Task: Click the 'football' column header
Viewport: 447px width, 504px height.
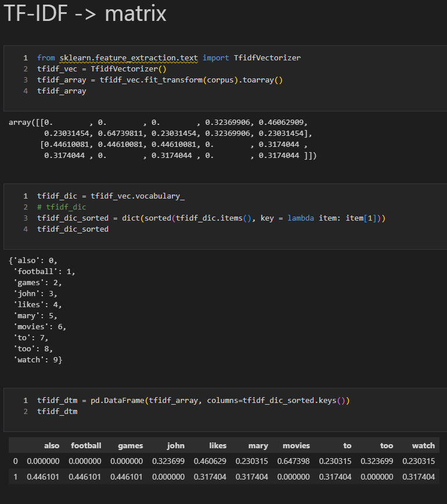Action: 86,445
